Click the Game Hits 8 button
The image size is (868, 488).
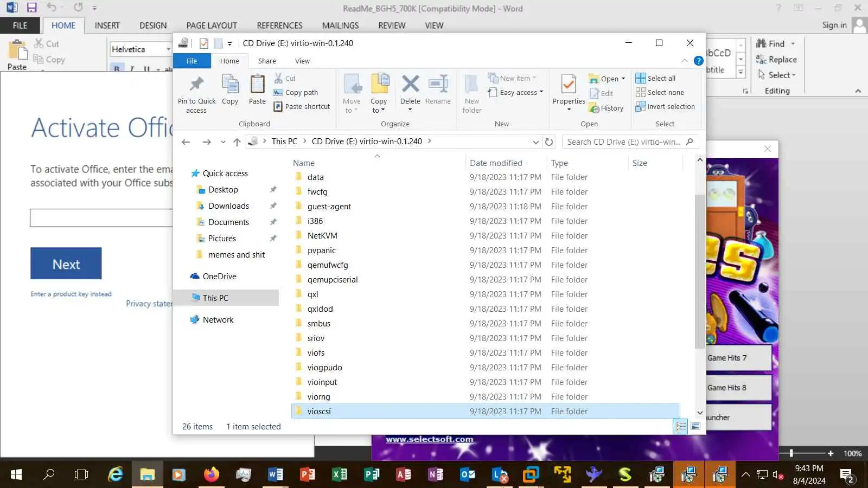pos(739,388)
